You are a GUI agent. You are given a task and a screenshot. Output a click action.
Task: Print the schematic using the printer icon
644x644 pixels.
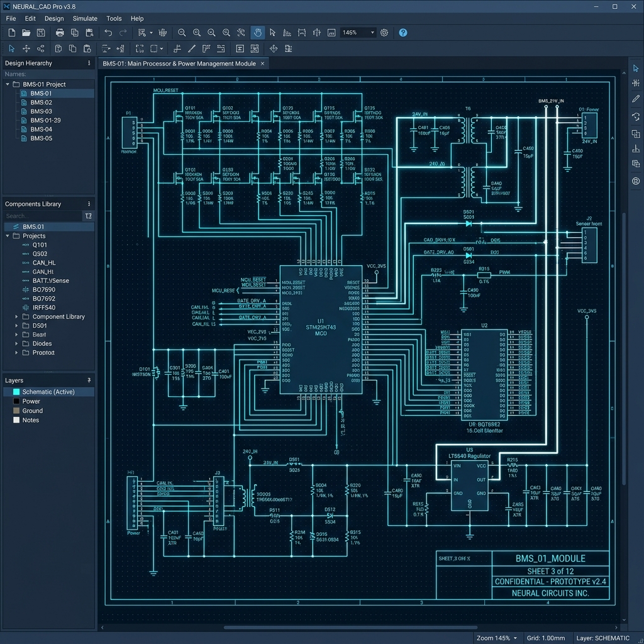60,33
